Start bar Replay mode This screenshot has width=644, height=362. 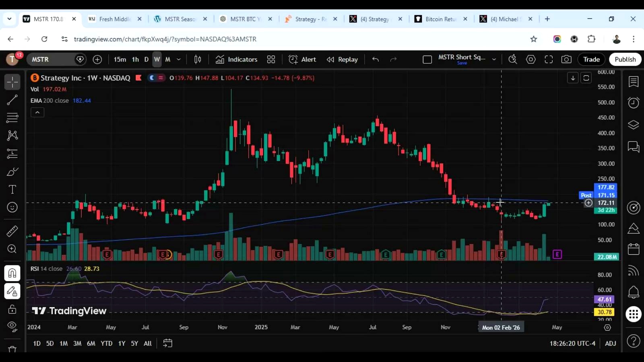pyautogui.click(x=343, y=60)
